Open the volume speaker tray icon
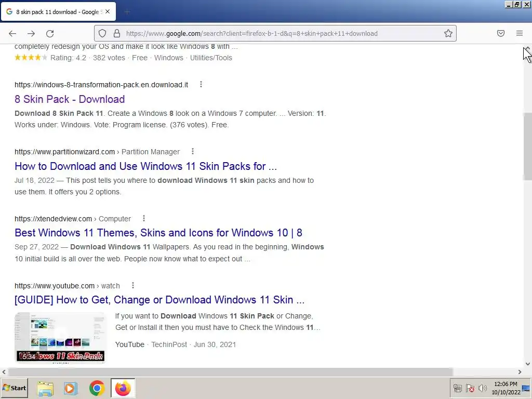The image size is (532, 399). [482, 388]
